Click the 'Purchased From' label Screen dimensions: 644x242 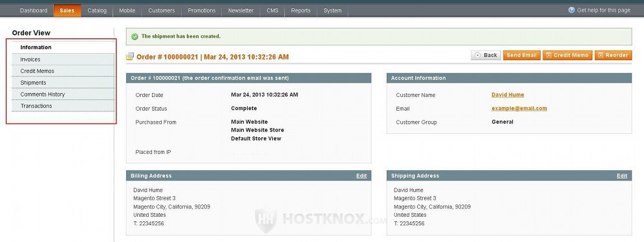(156, 122)
